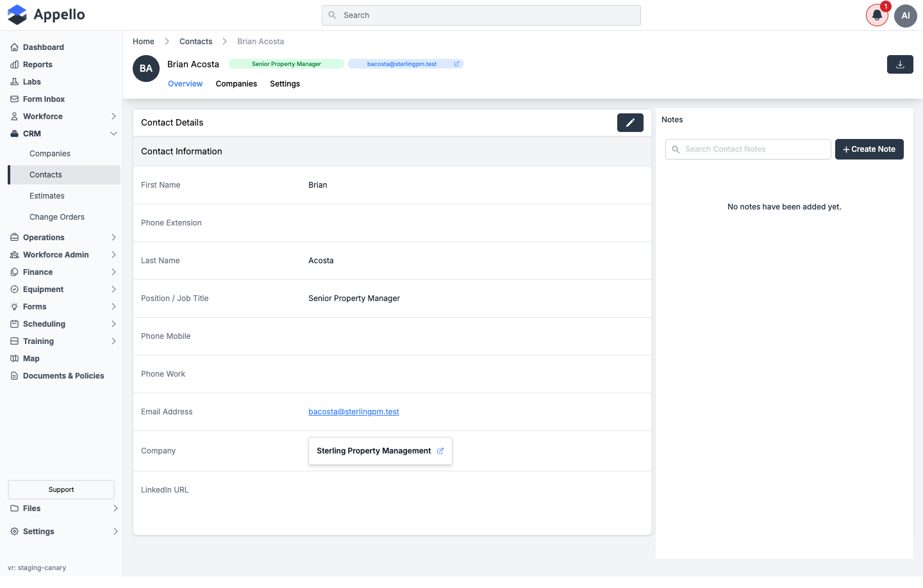Open the notifications bell
Viewport: 923px width, 588px height.
pos(877,15)
